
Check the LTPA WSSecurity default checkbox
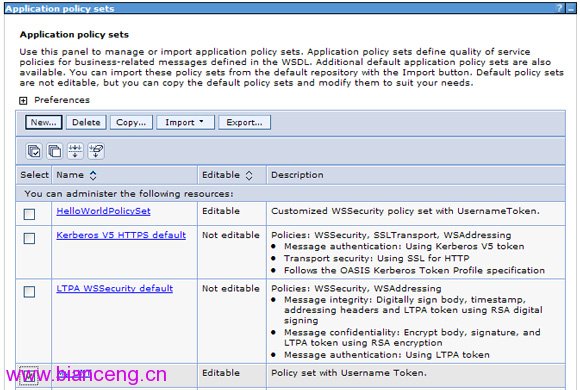click(29, 292)
